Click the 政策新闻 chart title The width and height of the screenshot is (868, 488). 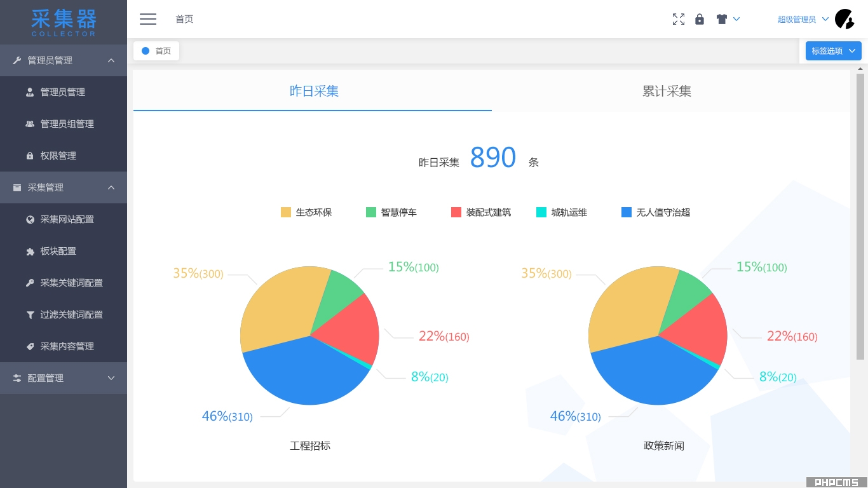click(664, 445)
